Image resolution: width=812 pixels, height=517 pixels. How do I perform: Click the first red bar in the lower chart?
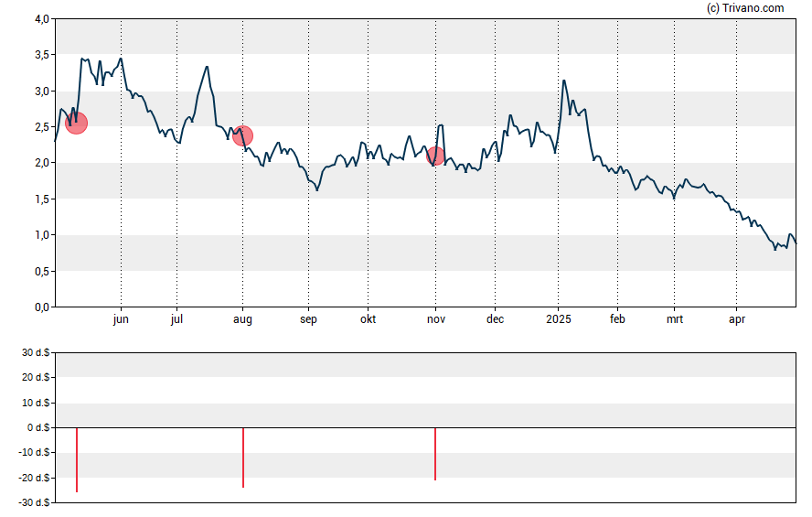click(77, 459)
